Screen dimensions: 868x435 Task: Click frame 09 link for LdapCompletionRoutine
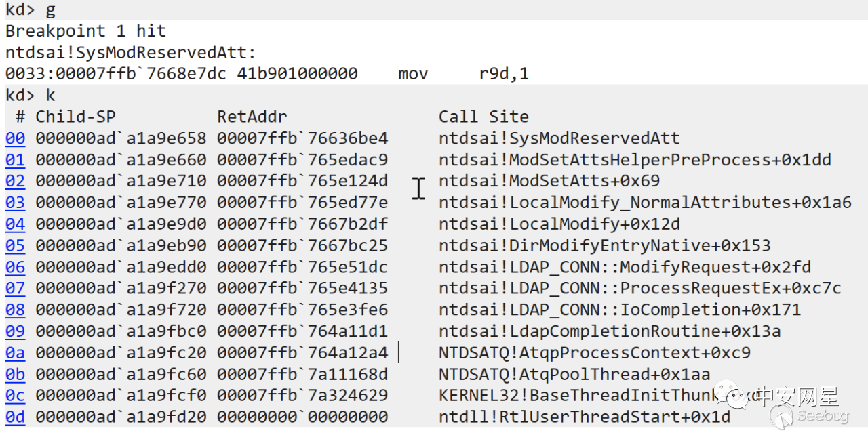pyautogui.click(x=15, y=331)
